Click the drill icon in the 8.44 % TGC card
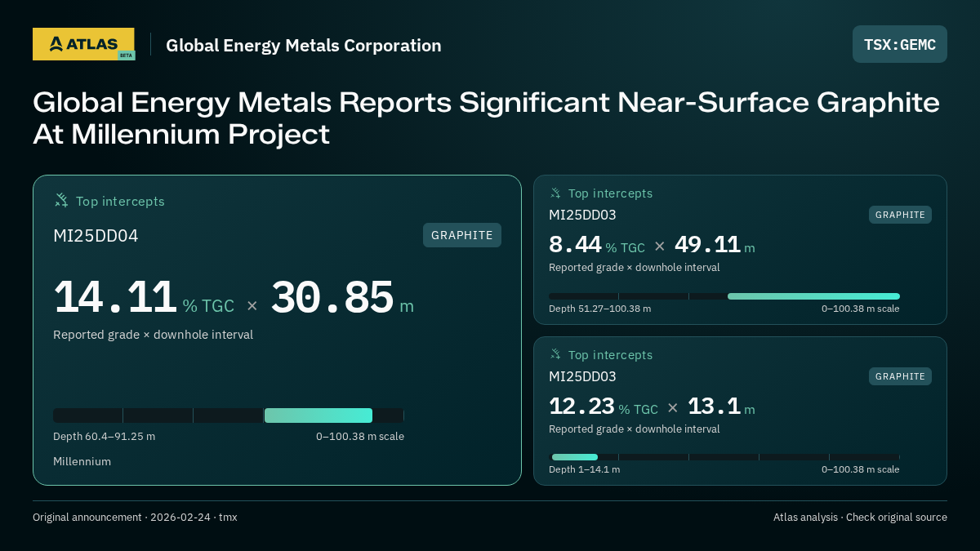 (x=555, y=193)
